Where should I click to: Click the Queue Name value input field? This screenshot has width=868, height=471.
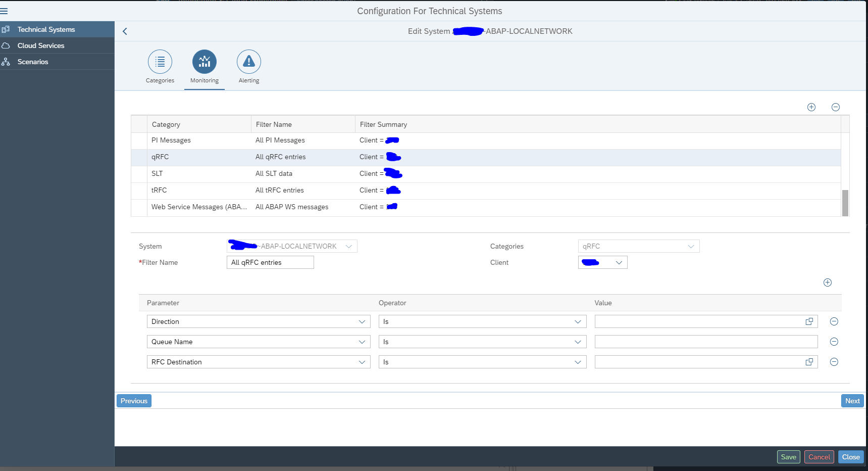706,342
